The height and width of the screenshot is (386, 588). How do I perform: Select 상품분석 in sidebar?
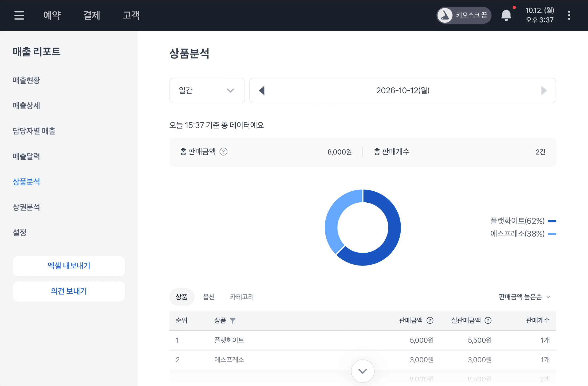point(26,182)
